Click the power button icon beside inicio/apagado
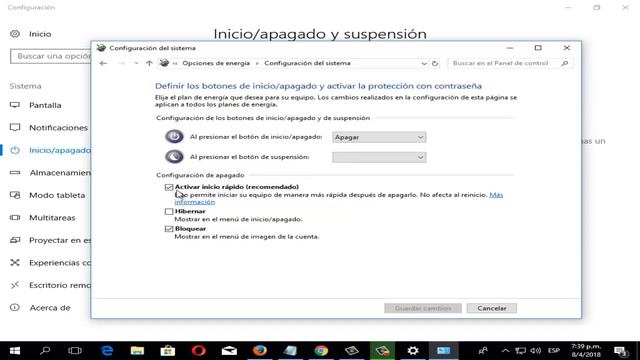This screenshot has width=640, height=360. tap(174, 136)
